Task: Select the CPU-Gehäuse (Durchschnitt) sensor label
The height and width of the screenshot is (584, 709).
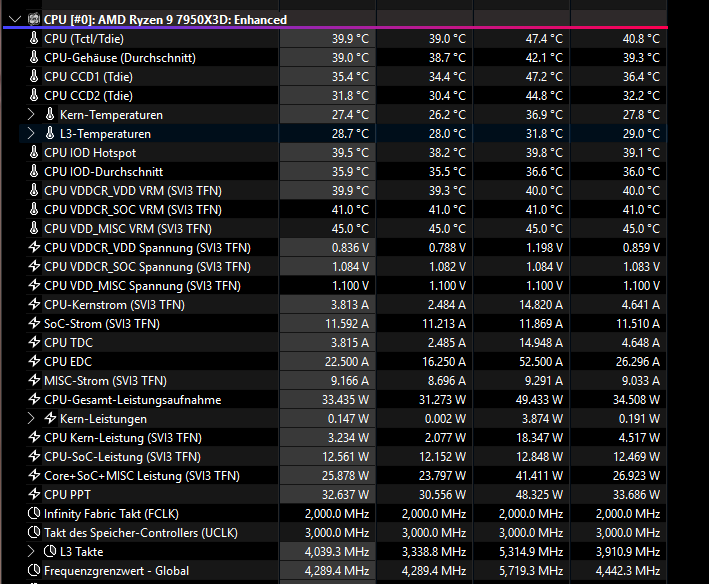Action: pos(120,58)
